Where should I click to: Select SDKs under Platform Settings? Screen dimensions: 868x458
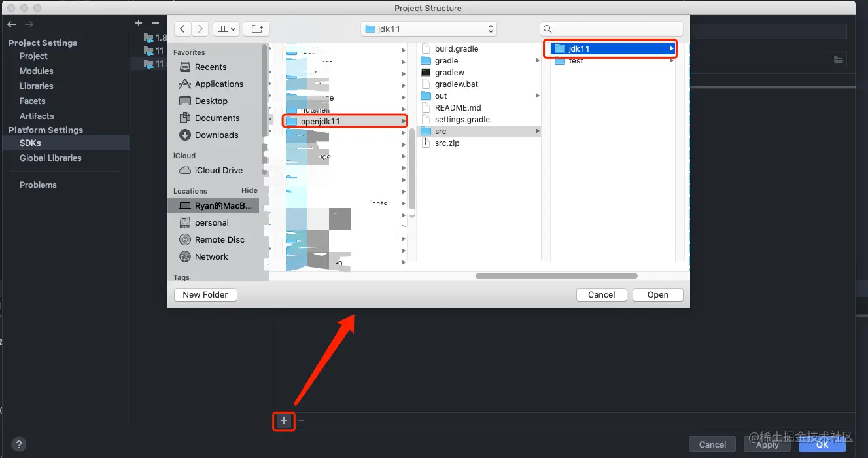(x=65, y=143)
